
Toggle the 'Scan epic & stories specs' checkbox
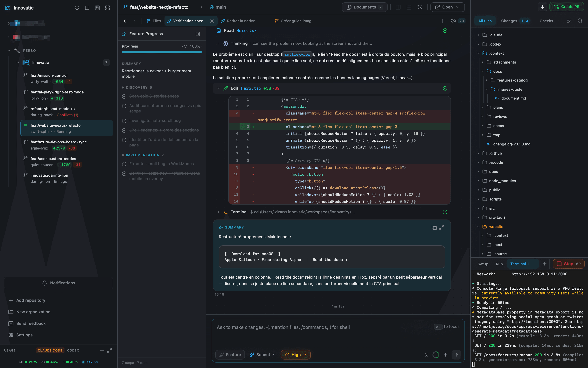tap(124, 96)
